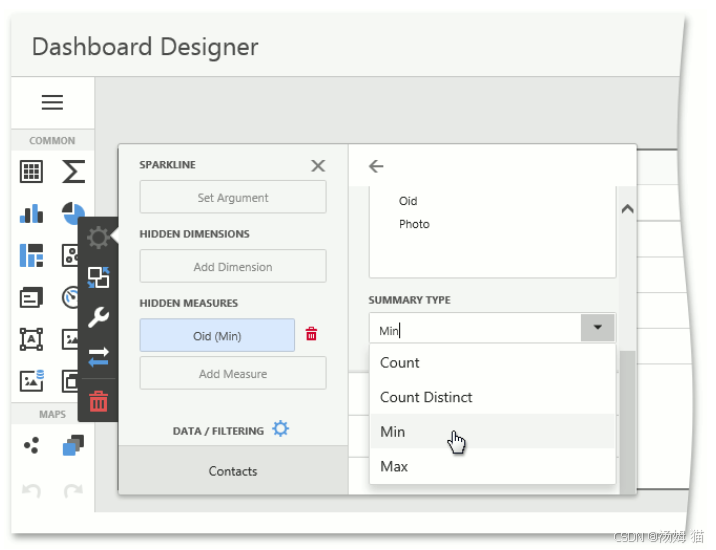Open Data / Filtering gear settings
Image resolution: width=716 pixels, height=550 pixels.
(x=280, y=429)
